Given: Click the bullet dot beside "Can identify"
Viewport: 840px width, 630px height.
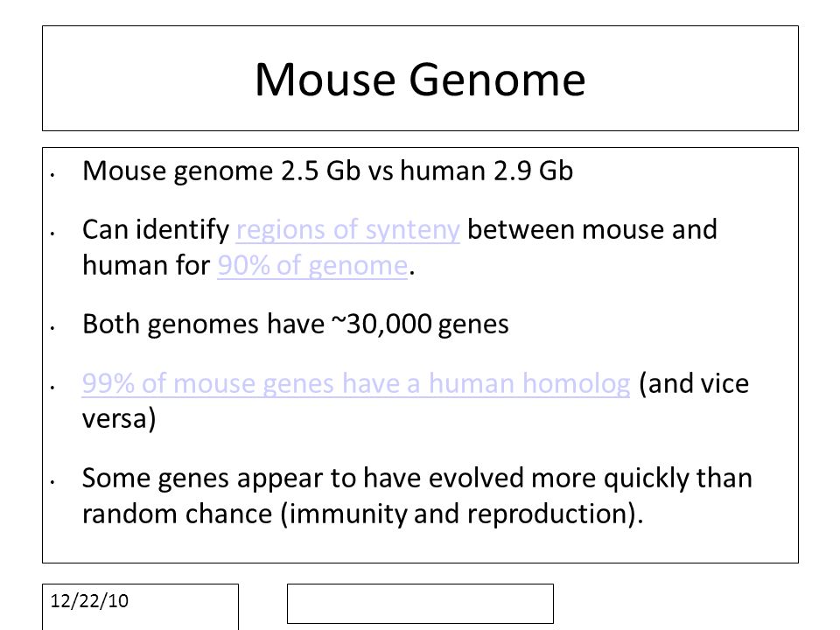Looking at the screenshot, I should 52,234.
